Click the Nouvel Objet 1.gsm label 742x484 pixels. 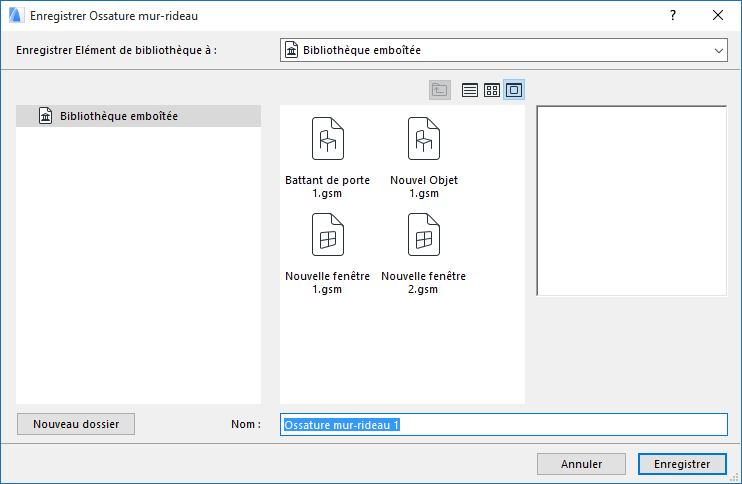pyautogui.click(x=424, y=187)
